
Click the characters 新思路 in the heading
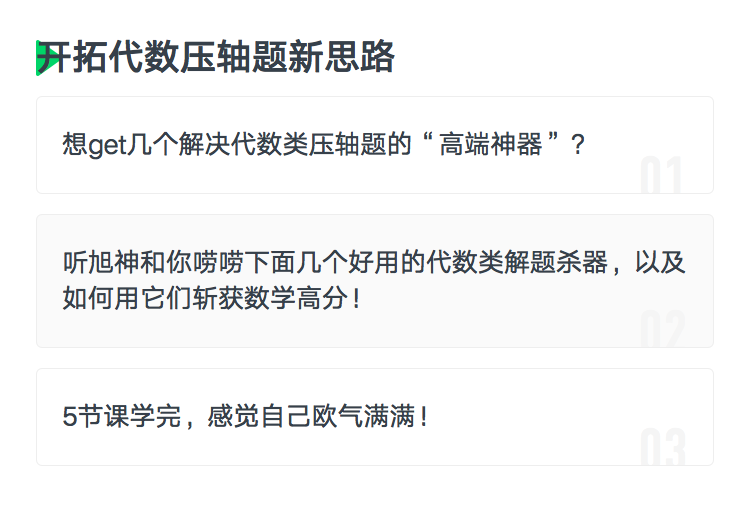(341, 57)
